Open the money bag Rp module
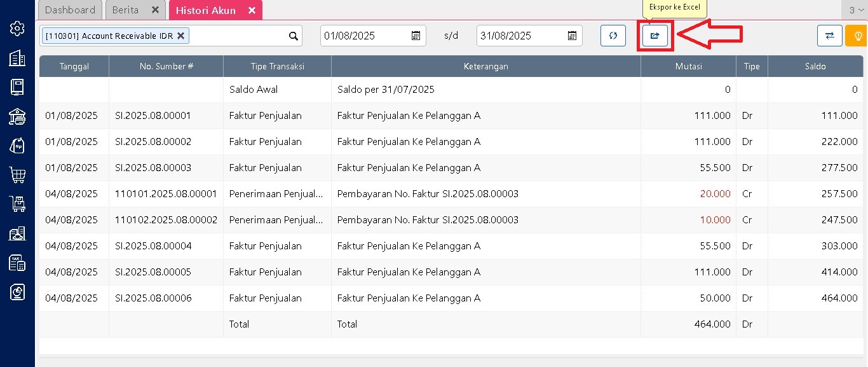Screen dimensions: 868x367 click(x=17, y=145)
